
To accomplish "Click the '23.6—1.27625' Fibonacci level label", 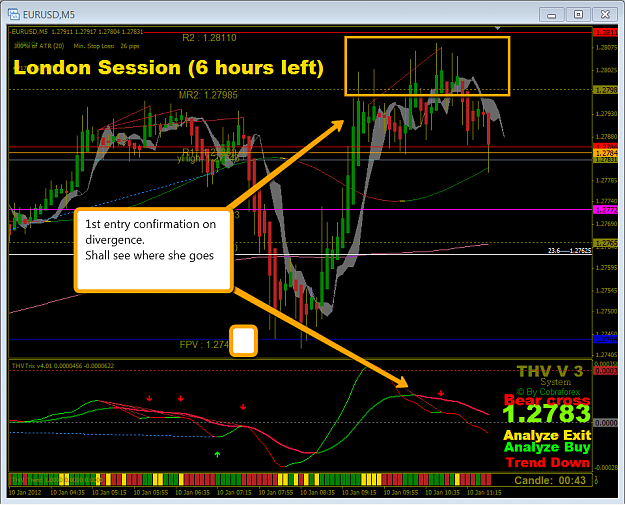I will coord(569,251).
